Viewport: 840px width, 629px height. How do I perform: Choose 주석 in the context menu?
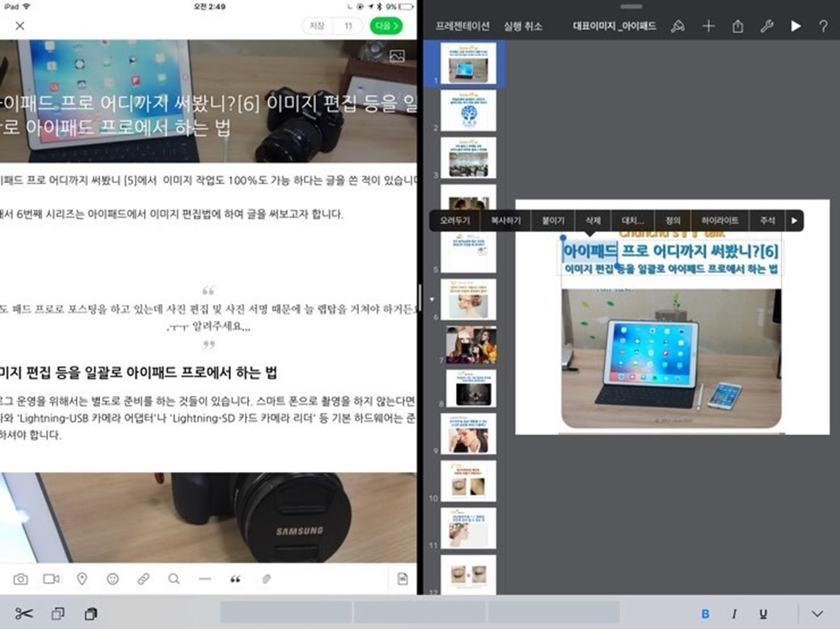coord(767,220)
